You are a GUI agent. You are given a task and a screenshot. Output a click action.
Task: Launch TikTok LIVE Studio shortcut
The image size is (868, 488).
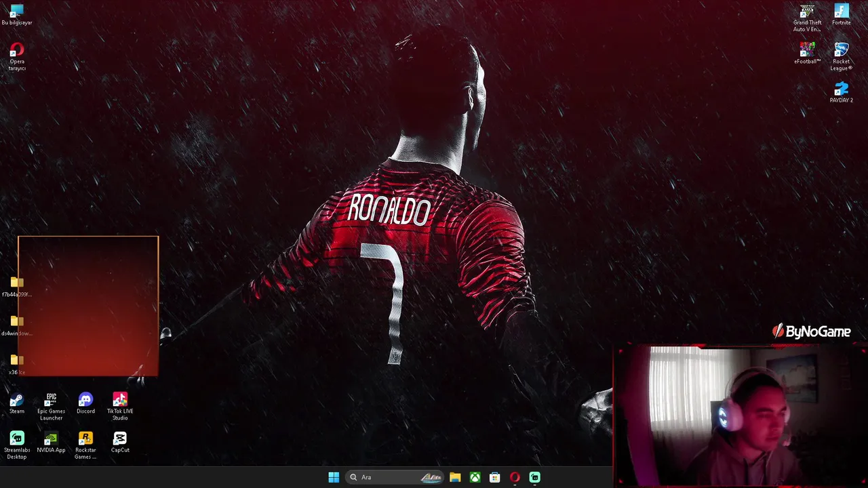(120, 407)
